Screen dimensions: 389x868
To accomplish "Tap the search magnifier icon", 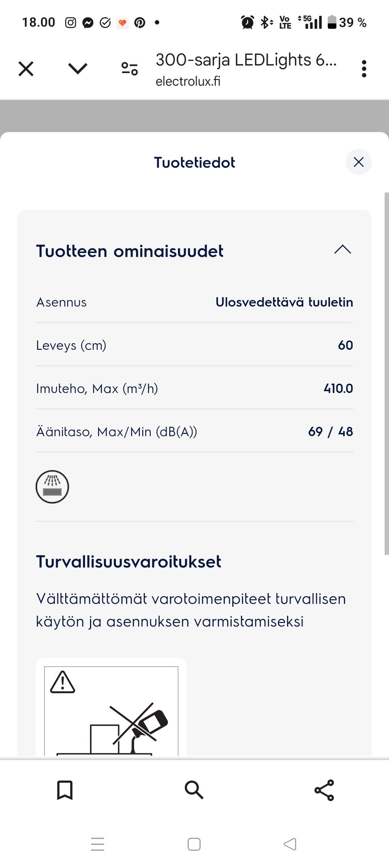I will (194, 790).
